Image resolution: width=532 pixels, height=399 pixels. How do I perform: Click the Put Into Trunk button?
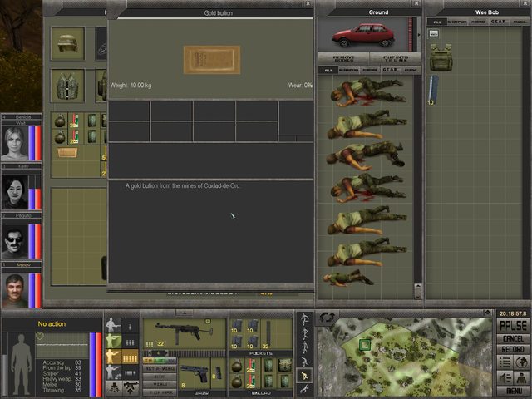point(396,58)
